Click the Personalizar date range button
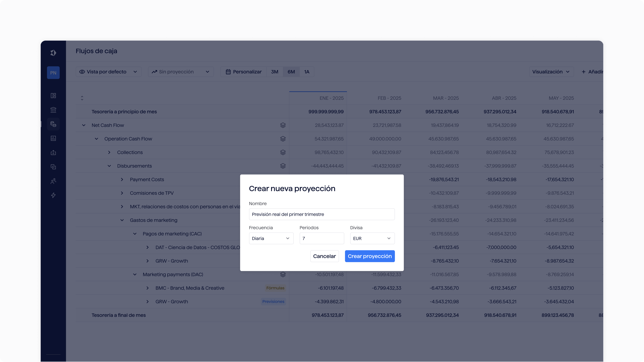This screenshot has width=644, height=362. pyautogui.click(x=244, y=72)
